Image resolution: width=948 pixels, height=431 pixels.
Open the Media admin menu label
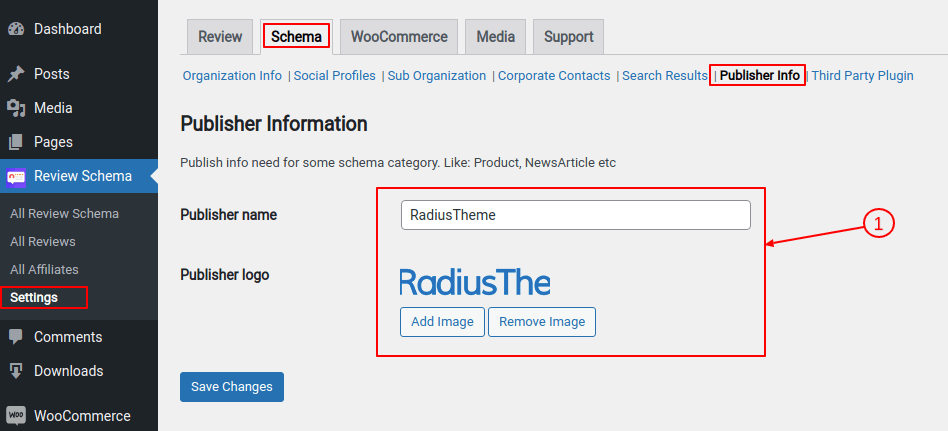pos(53,108)
